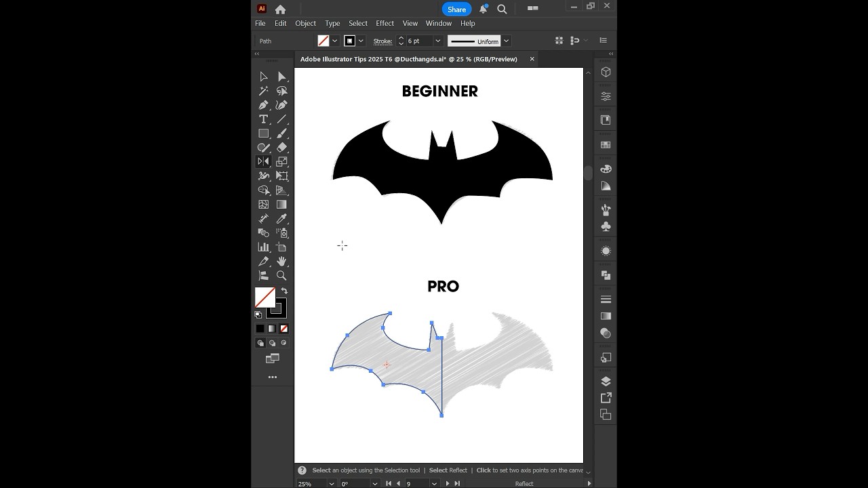868x488 pixels.
Task: Open the Pathfinder panel icon
Action: [x=606, y=275]
